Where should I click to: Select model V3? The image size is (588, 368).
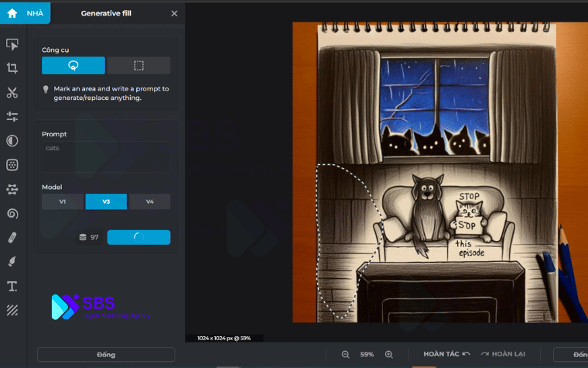point(106,201)
